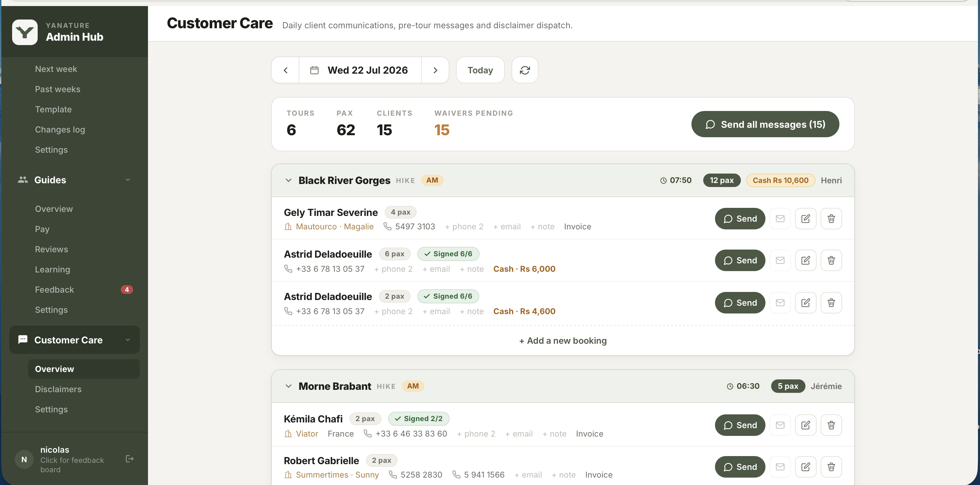
Task: Click Signed 2/2 badge for Kémila Chafi
Action: pyautogui.click(x=418, y=419)
